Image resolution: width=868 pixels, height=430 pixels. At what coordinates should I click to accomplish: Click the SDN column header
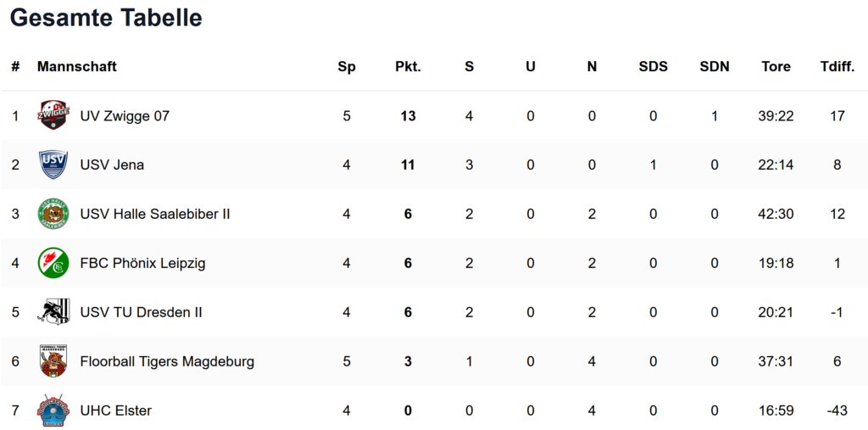point(715,67)
